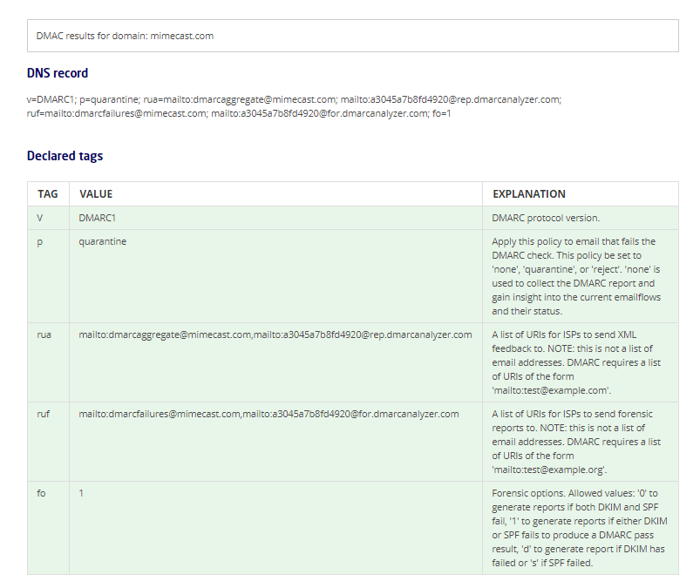Click the 'Forensic options. Allowed values' explanation
This screenshot has width=700, height=588.
(x=581, y=528)
